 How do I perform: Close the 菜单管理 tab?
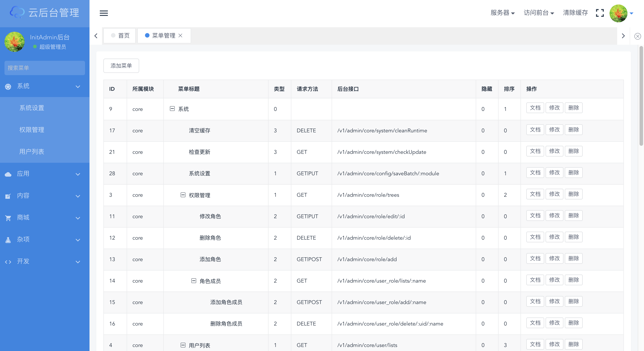(x=180, y=36)
